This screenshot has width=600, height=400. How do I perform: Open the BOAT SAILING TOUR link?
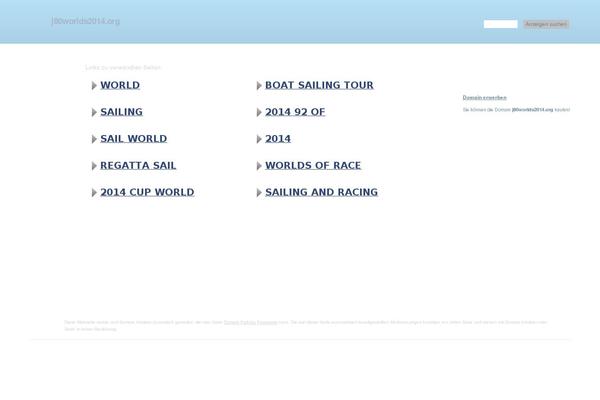[320, 85]
